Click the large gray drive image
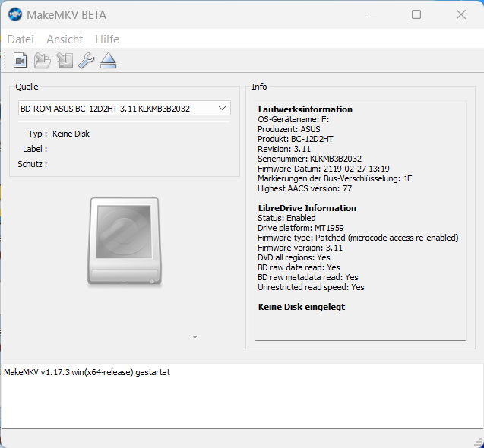This screenshot has width=484, height=448. click(125, 241)
